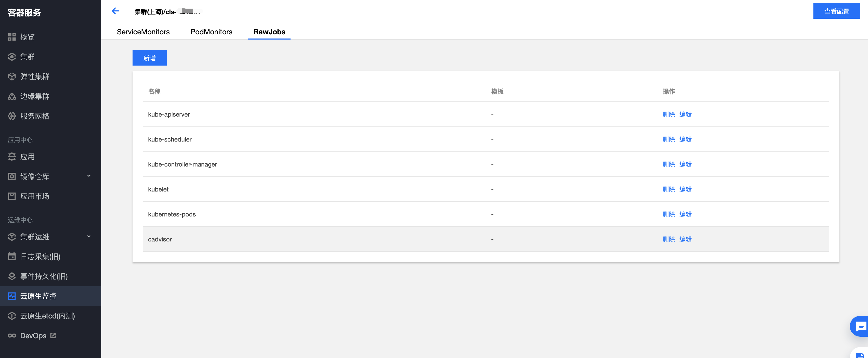Click the 边缘集群 edge cluster icon
This screenshot has height=358, width=868.
12,97
